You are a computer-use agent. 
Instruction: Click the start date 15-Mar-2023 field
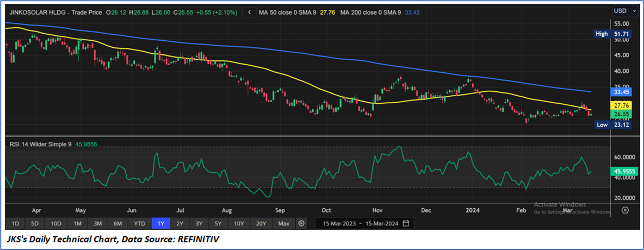click(340, 223)
